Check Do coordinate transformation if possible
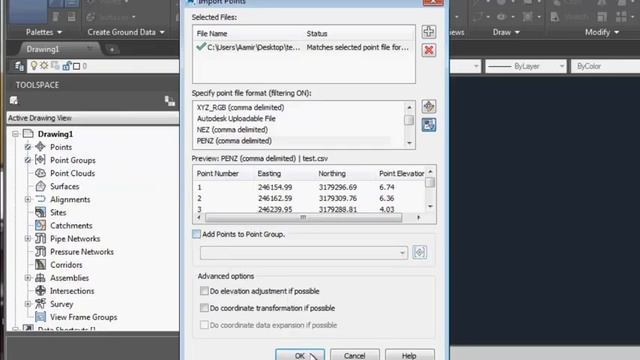Screen dimensions: 640x360 coord(204,308)
